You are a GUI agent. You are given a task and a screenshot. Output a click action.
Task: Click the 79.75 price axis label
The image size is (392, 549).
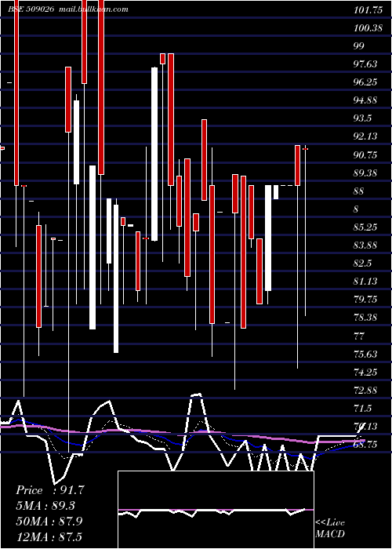365,300
